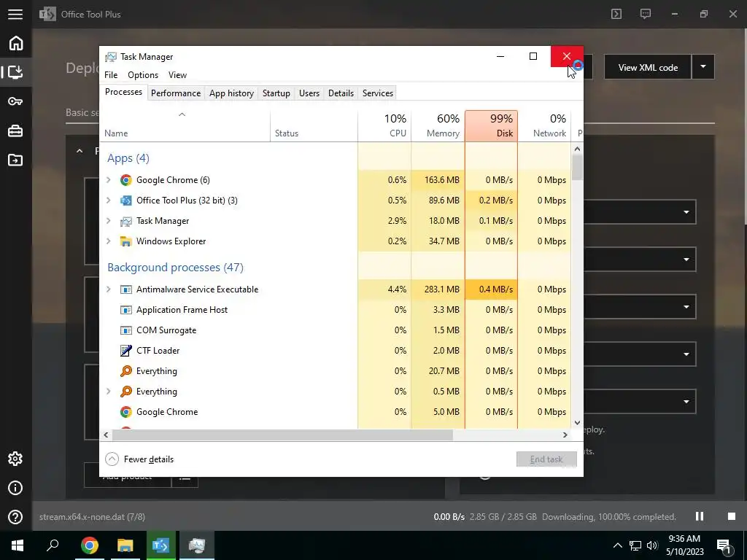747x560 pixels.
Task: Click the 283.1 MB memory value
Action: (441, 289)
